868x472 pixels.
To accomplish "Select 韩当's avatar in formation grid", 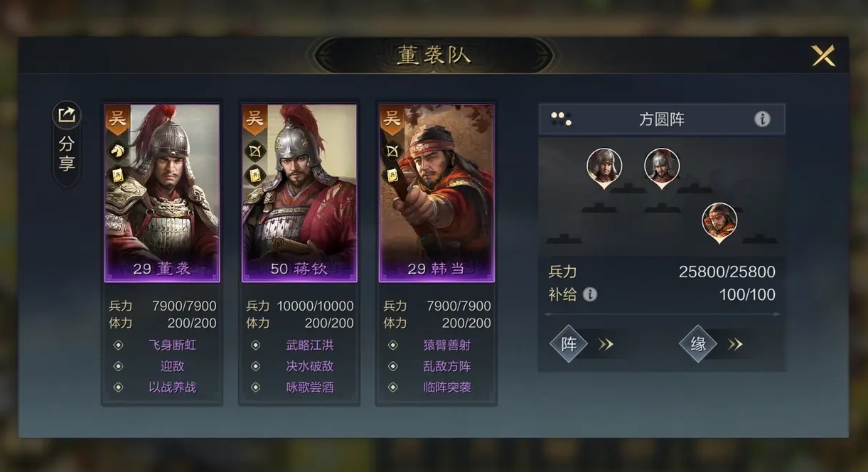I will point(719,222).
